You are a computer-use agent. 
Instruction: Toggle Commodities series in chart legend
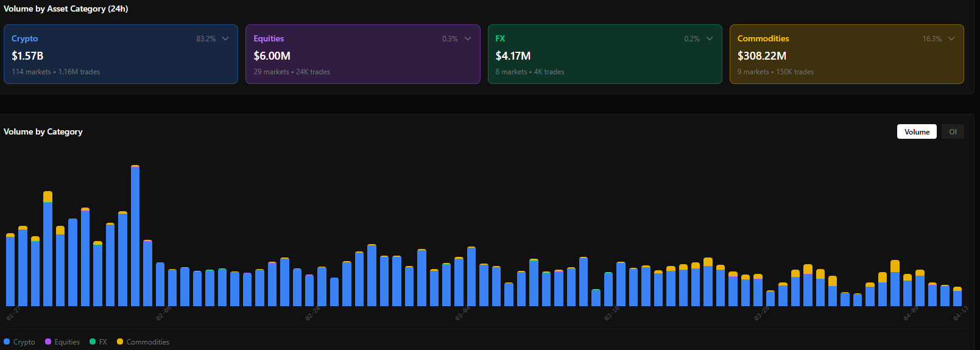coord(147,342)
